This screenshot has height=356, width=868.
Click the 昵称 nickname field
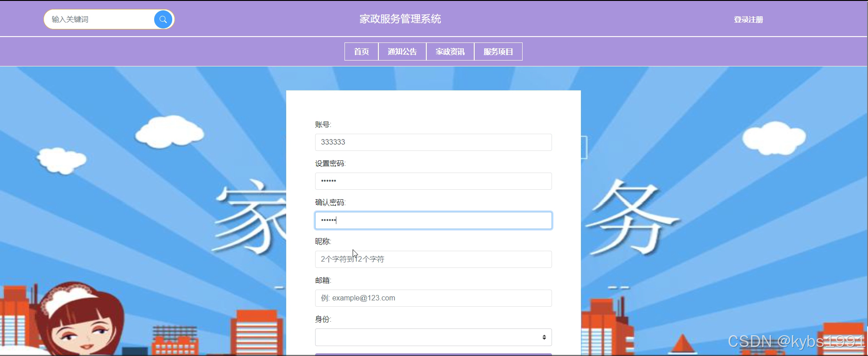(x=433, y=259)
